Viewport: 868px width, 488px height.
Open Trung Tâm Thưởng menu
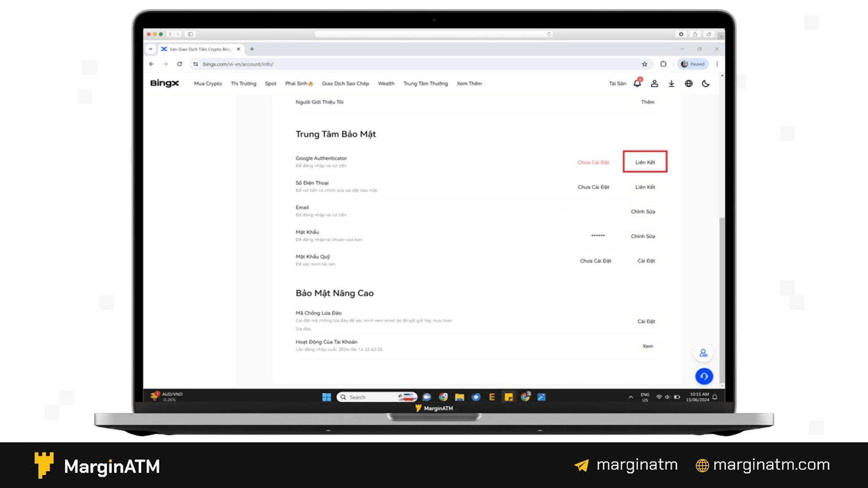pos(426,83)
